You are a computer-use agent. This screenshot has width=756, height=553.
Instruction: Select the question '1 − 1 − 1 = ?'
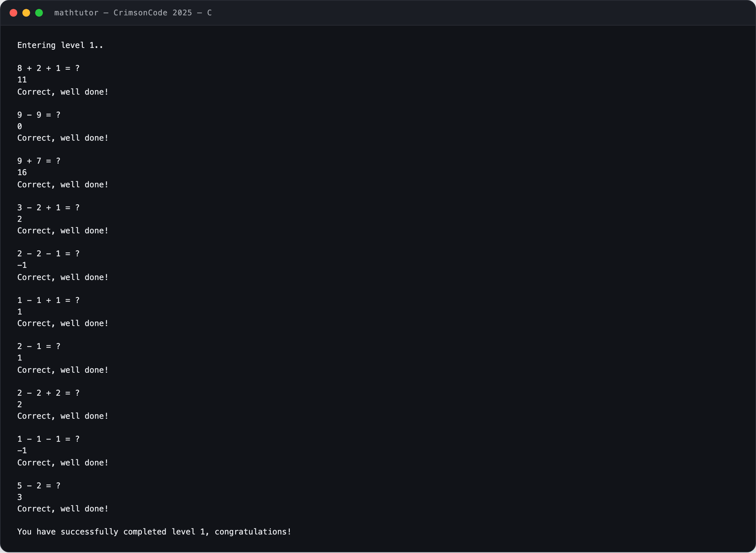49,439
